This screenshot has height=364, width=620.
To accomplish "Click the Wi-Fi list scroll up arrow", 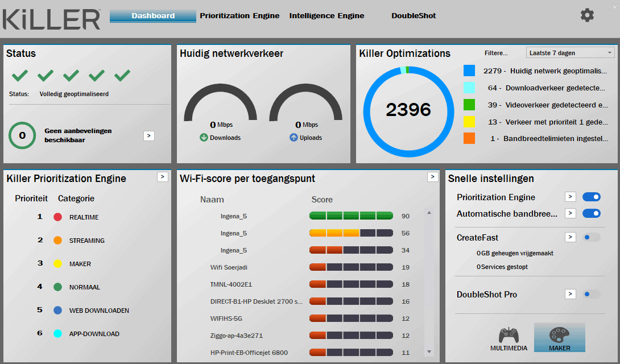I will [x=429, y=213].
